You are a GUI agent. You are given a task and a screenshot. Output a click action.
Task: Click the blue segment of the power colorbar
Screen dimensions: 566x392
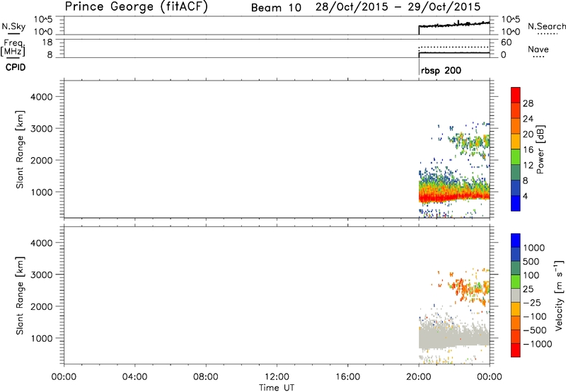pos(516,203)
